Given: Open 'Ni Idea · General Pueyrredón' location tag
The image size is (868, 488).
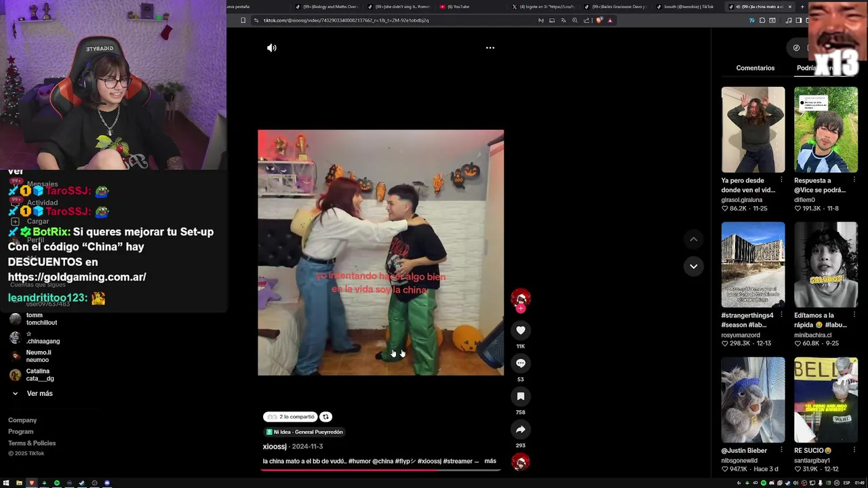Looking at the screenshot, I should click(x=304, y=432).
